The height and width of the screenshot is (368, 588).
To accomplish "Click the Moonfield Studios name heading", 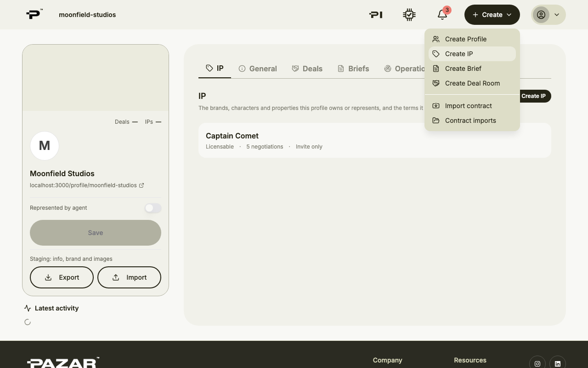I will click(x=62, y=173).
